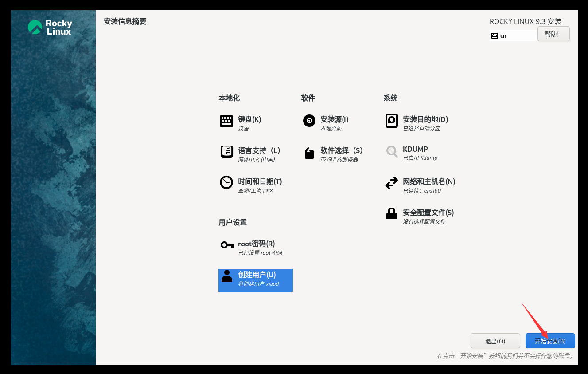Open 安装目的地(D) configuration
The width and height of the screenshot is (588, 374).
pos(425,119)
